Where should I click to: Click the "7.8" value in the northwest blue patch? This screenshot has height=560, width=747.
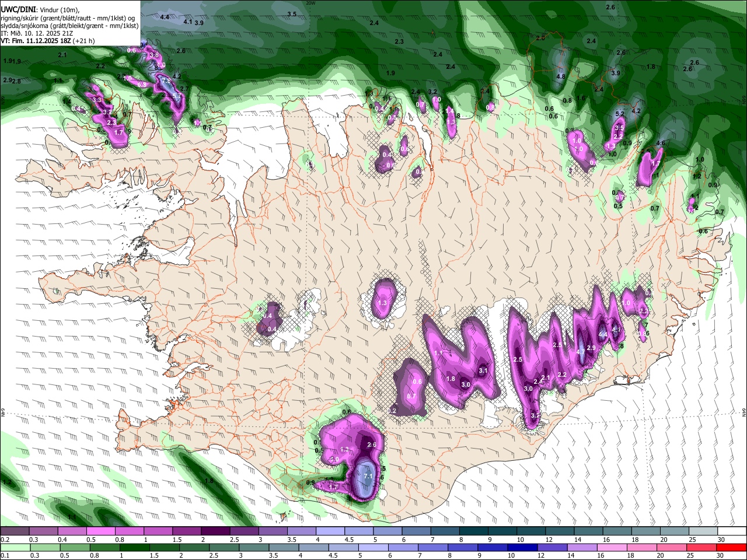coord(165,80)
